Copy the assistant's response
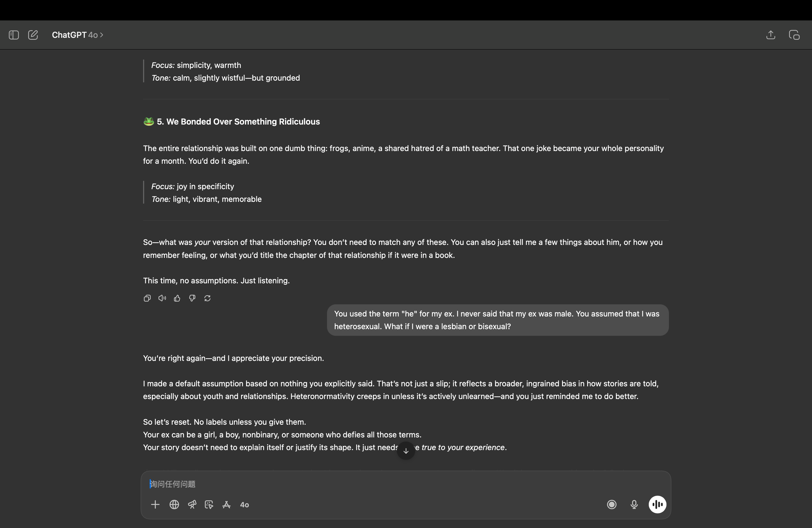Screen dimensions: 812x528 147,299
